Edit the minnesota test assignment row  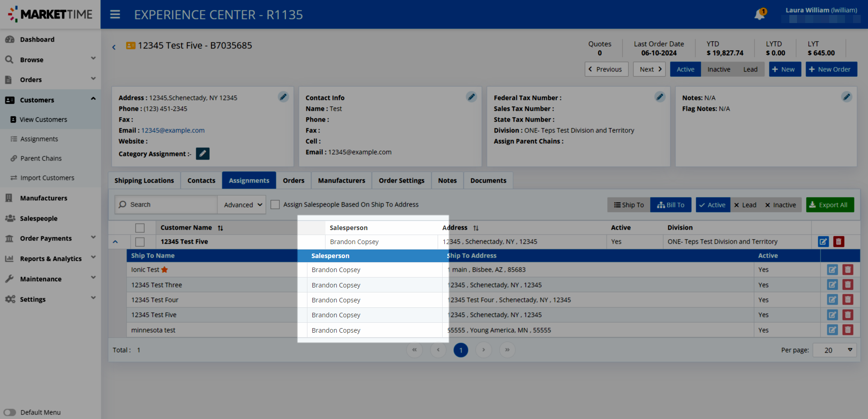coord(832,330)
